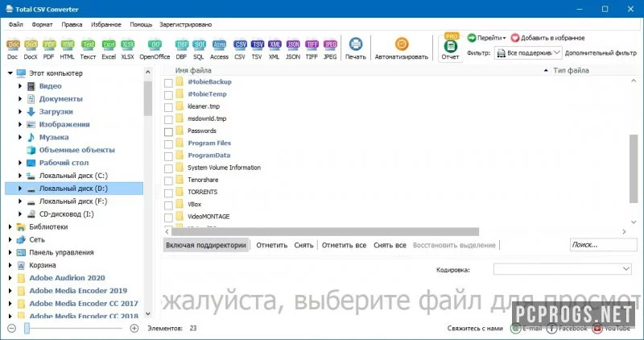This screenshot has height=340, width=644.
Task: Choose the Excel format icon
Action: [x=109, y=49]
